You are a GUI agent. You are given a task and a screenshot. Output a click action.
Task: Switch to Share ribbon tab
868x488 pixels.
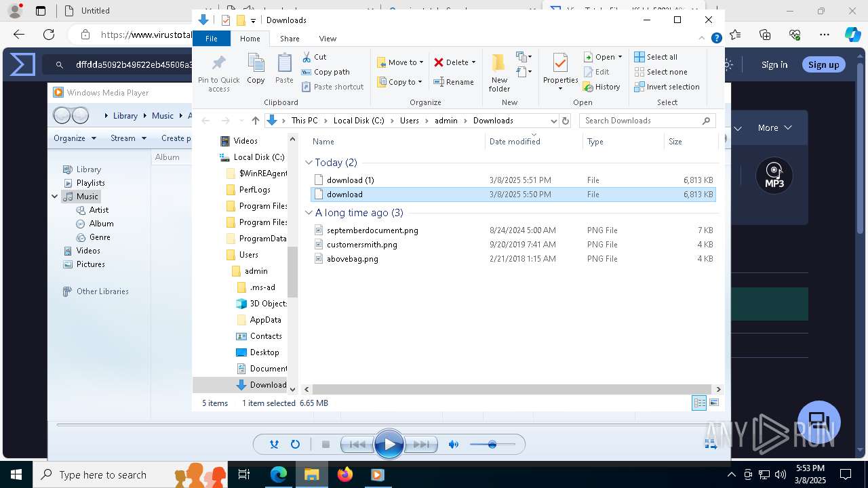click(290, 39)
